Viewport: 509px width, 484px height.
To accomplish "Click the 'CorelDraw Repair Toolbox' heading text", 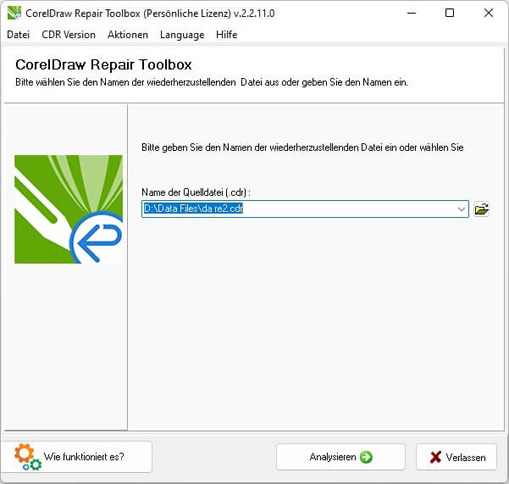I will (x=103, y=65).
